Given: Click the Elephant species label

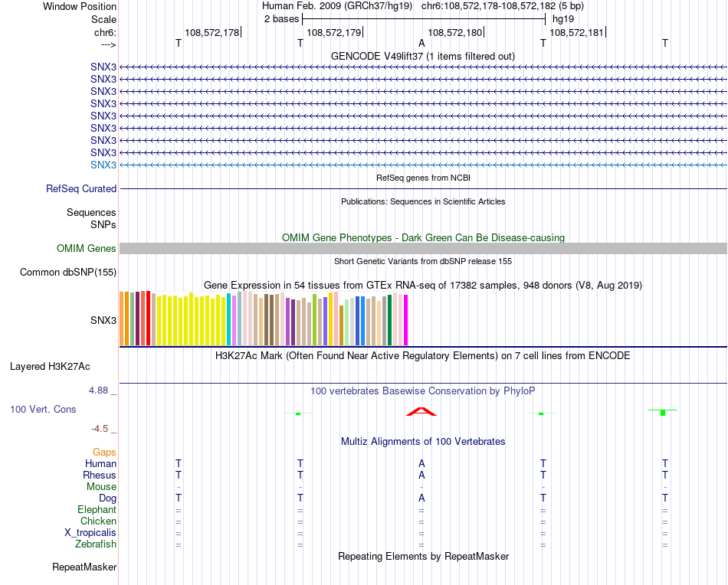Looking at the screenshot, I should coord(97,509).
